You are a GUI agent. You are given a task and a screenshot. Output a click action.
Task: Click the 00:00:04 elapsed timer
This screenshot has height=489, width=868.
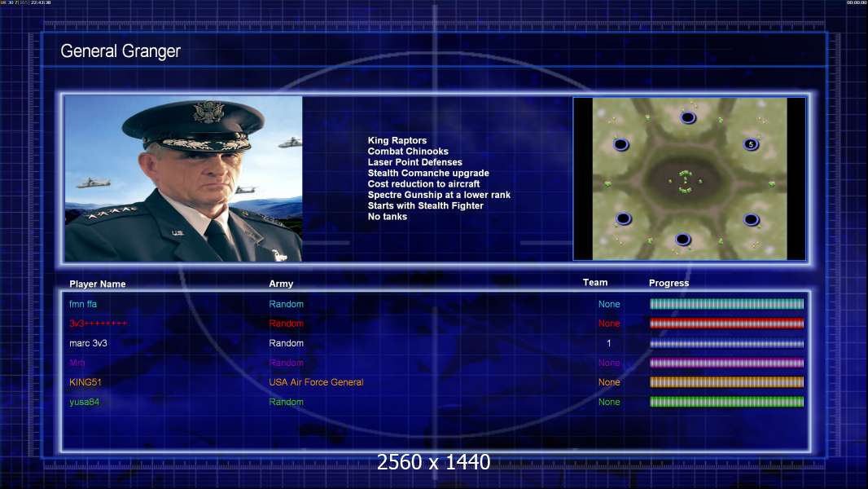click(x=857, y=2)
